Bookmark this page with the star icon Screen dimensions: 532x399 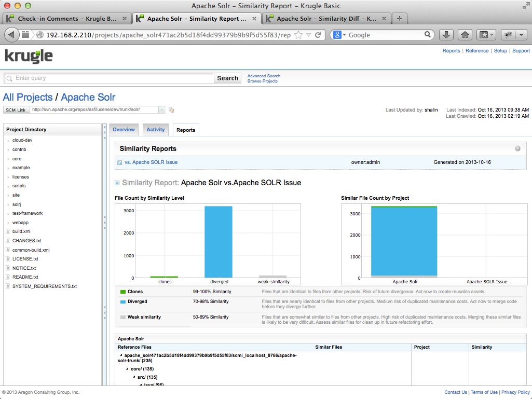[x=298, y=35]
